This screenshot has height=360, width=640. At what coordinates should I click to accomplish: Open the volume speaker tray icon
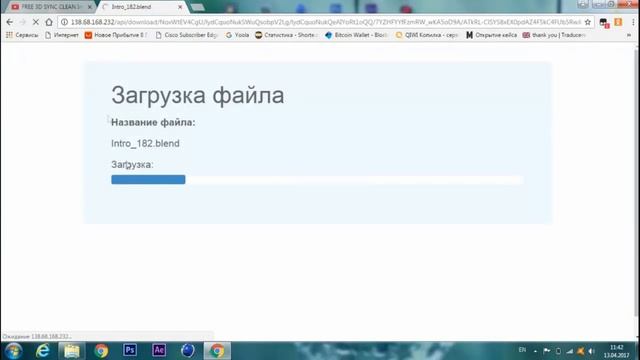(x=591, y=351)
